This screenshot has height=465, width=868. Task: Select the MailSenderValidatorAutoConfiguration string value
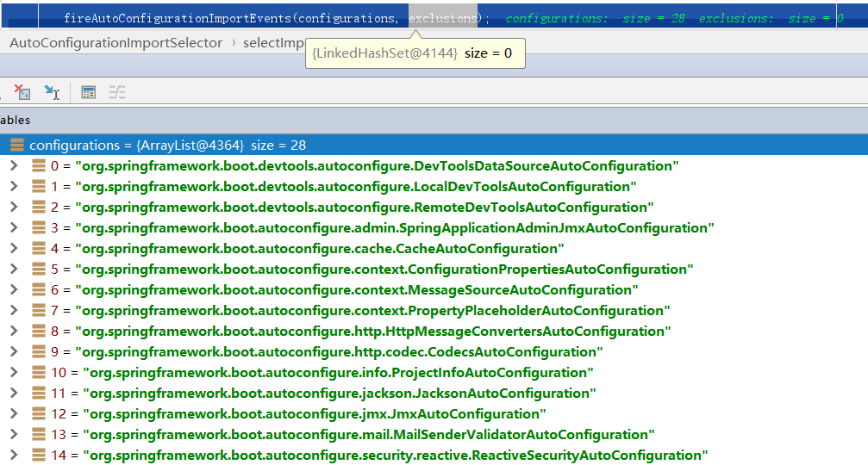(x=369, y=435)
